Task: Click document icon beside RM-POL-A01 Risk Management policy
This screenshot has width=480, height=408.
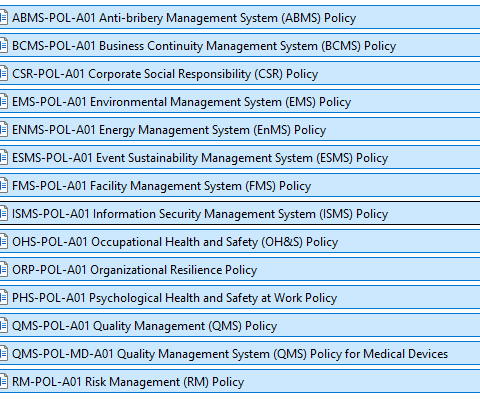Action: click(4, 381)
